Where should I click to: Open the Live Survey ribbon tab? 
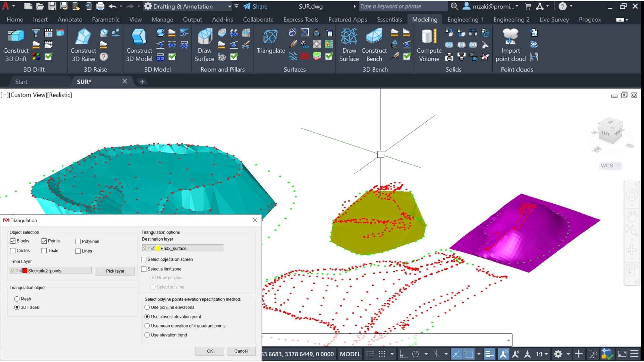[x=554, y=19]
